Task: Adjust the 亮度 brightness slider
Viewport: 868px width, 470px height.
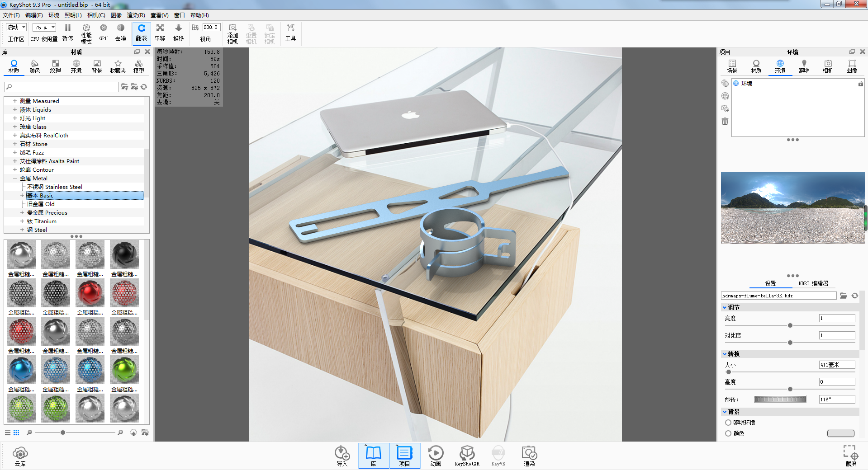Action: (x=790, y=325)
